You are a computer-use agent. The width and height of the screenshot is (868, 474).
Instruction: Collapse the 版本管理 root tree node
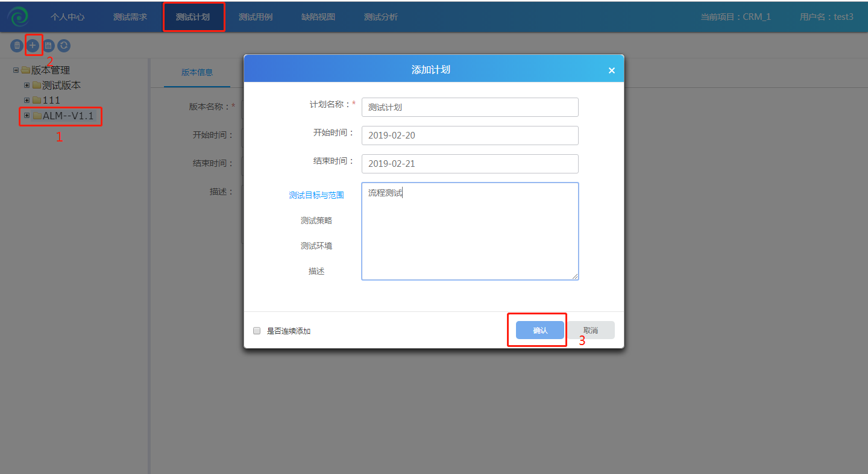coord(16,70)
